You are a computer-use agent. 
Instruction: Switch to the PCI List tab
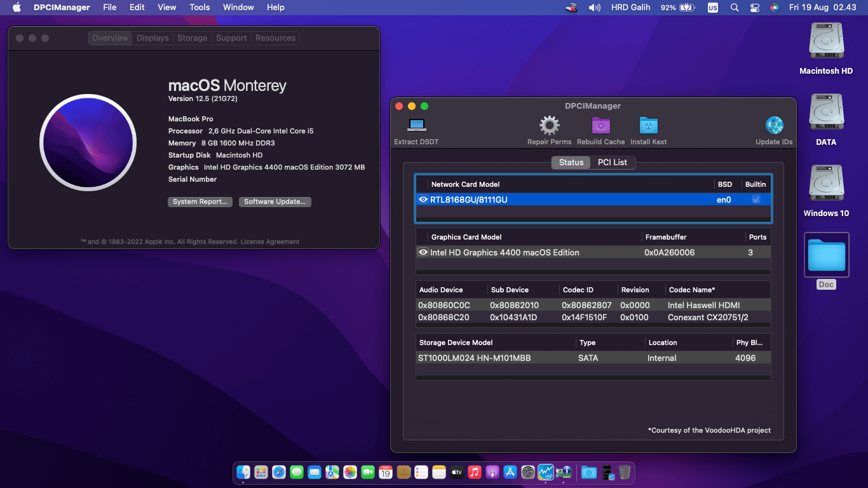[x=613, y=162]
